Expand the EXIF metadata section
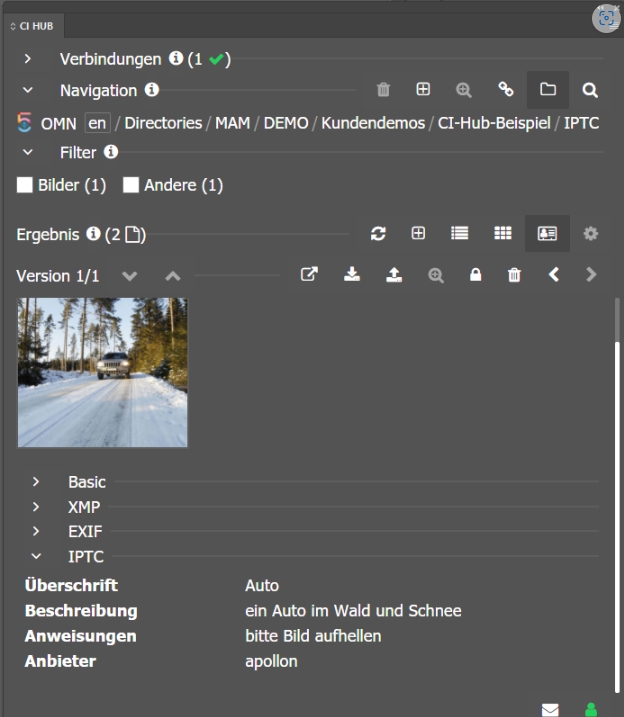 (x=36, y=532)
